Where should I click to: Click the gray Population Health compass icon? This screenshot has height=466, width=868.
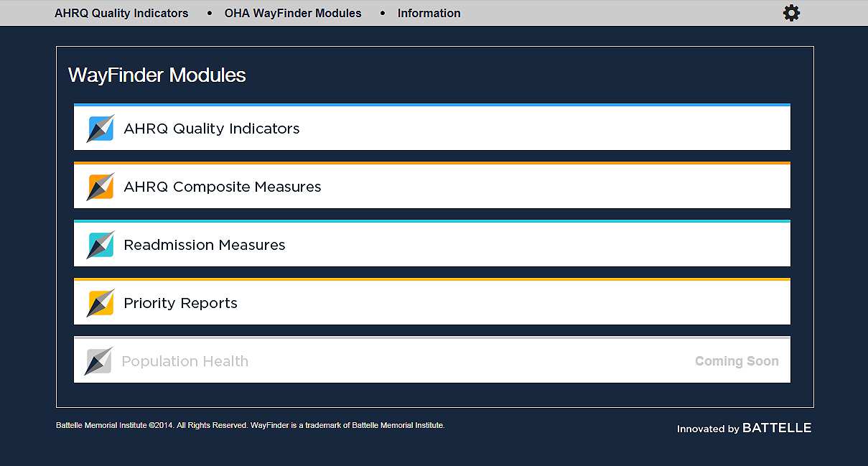(x=98, y=361)
